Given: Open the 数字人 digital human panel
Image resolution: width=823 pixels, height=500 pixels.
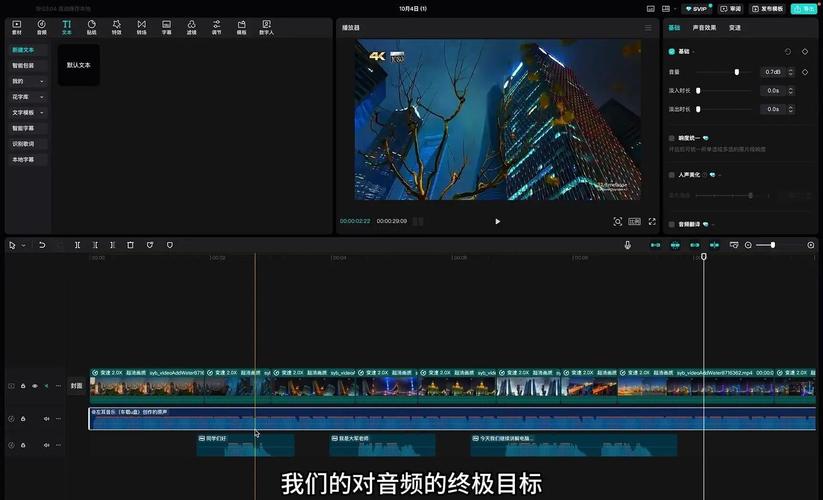Looking at the screenshot, I should tap(267, 27).
